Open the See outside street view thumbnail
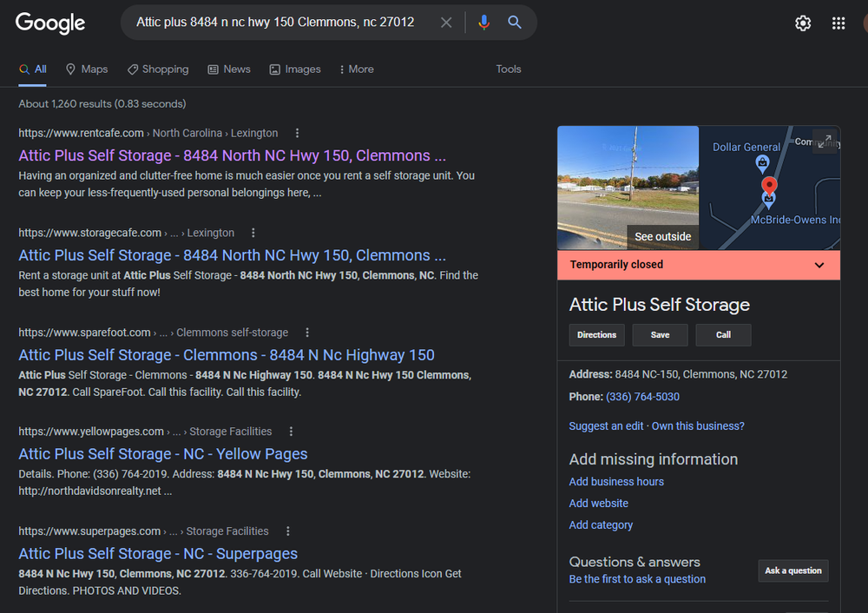 (x=628, y=188)
